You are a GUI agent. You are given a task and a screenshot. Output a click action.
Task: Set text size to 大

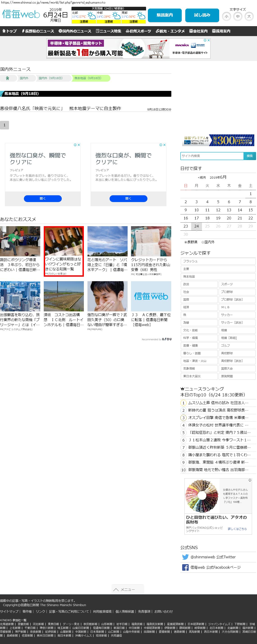coord(249,16)
